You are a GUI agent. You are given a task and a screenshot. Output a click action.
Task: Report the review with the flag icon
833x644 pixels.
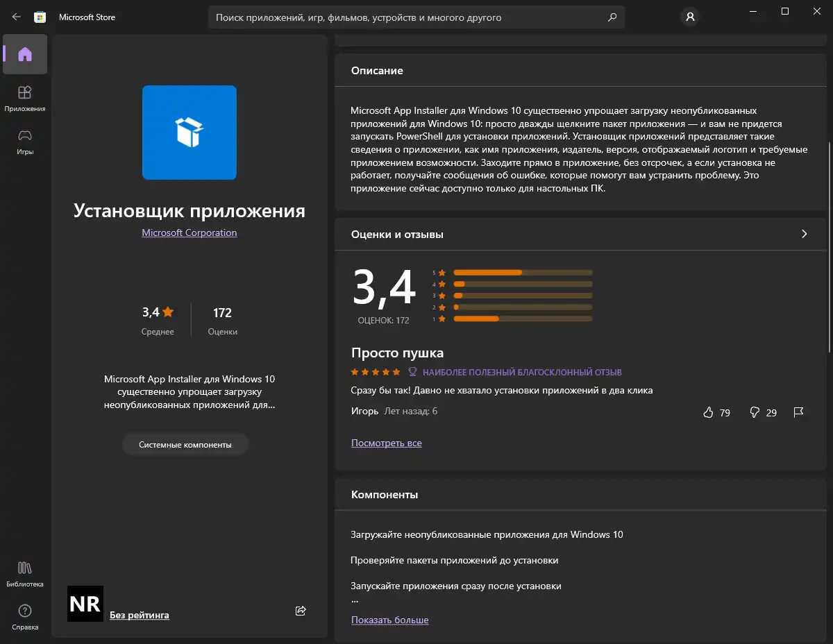point(798,412)
